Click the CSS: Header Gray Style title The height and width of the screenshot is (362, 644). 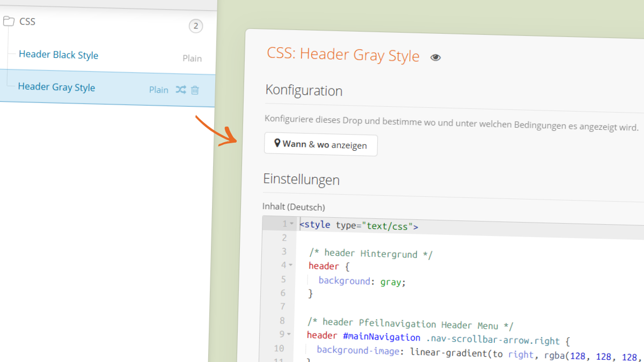(x=343, y=55)
